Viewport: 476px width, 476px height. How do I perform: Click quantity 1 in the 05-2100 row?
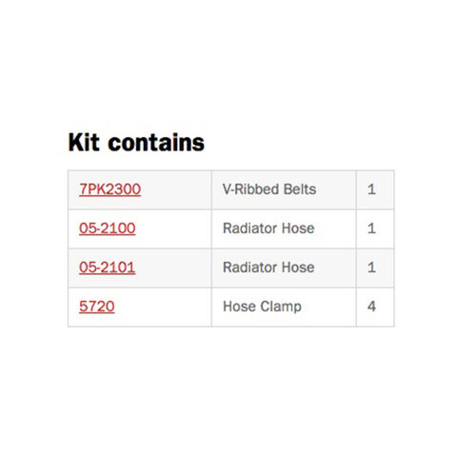[371, 228]
